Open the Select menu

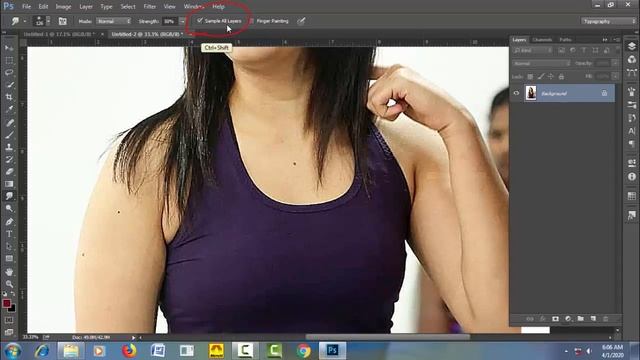128,7
